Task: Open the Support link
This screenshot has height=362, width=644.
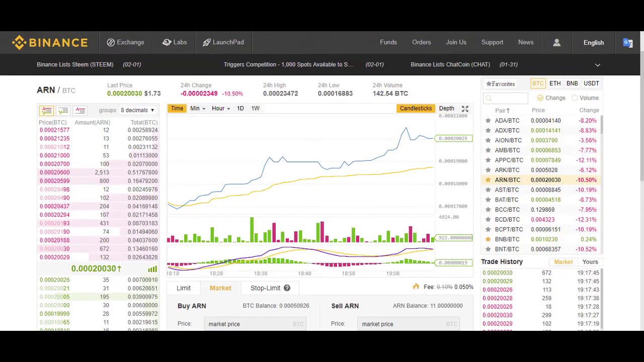Action: (x=492, y=42)
